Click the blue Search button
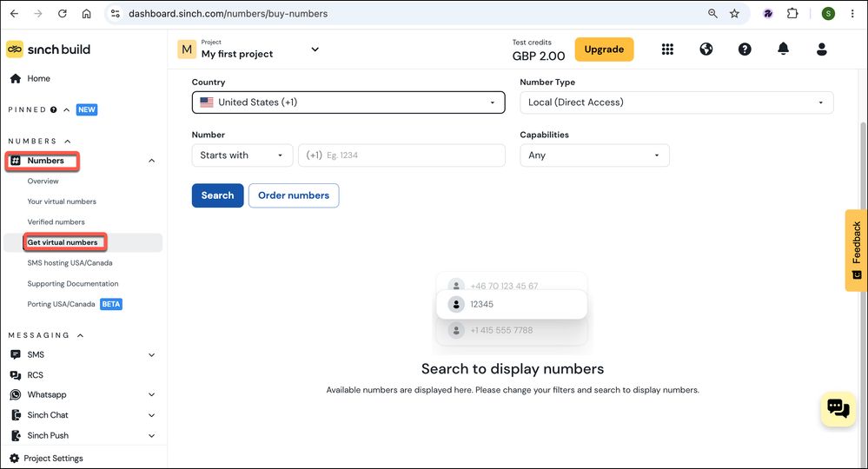Screen dimensions: 868x469 [217, 195]
